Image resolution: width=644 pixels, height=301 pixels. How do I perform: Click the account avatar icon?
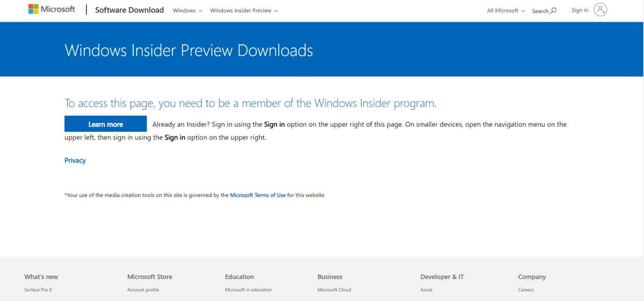pyautogui.click(x=600, y=9)
